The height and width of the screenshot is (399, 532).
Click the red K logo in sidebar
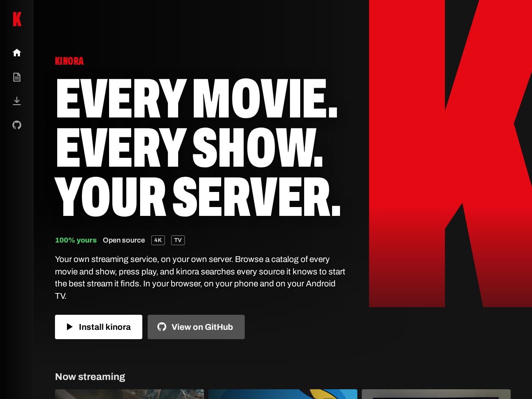pos(17,19)
